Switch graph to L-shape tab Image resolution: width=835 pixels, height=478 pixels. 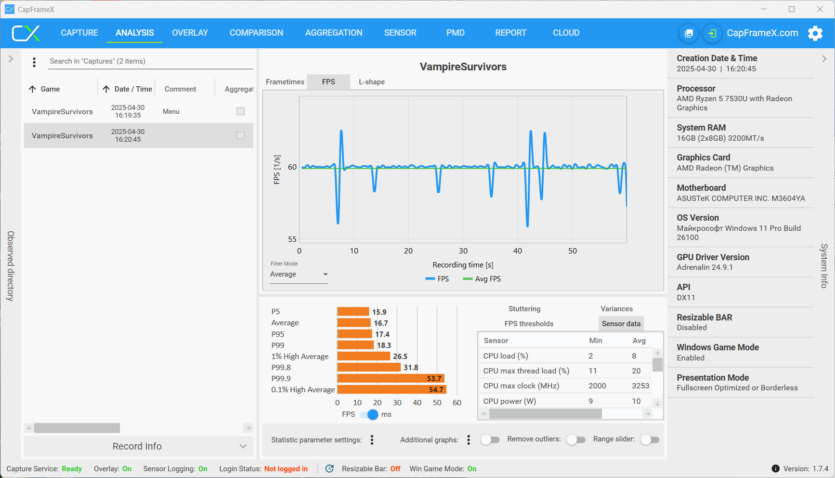(372, 82)
